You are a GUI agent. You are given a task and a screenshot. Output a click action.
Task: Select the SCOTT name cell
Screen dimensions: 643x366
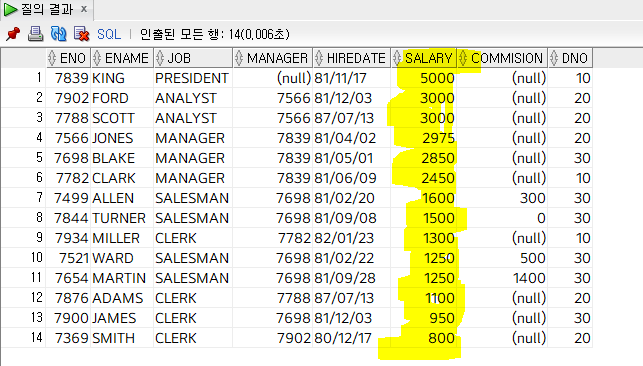pos(122,118)
